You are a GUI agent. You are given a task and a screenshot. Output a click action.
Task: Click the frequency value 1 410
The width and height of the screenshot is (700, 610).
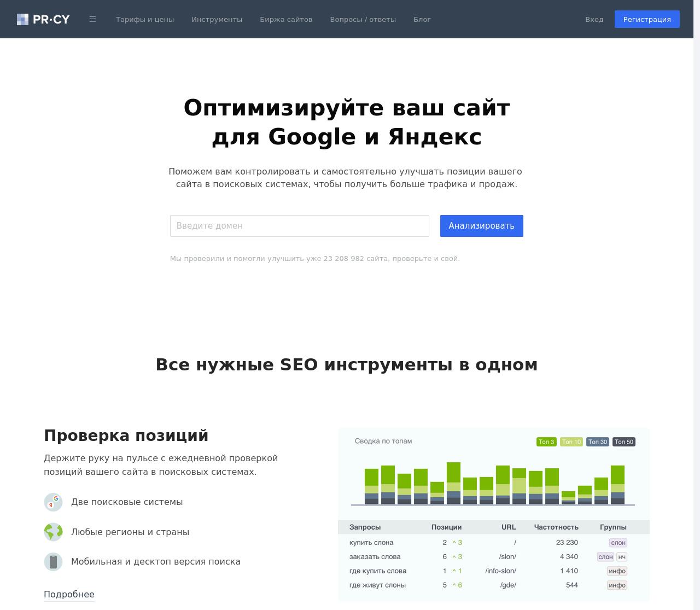[x=569, y=571]
